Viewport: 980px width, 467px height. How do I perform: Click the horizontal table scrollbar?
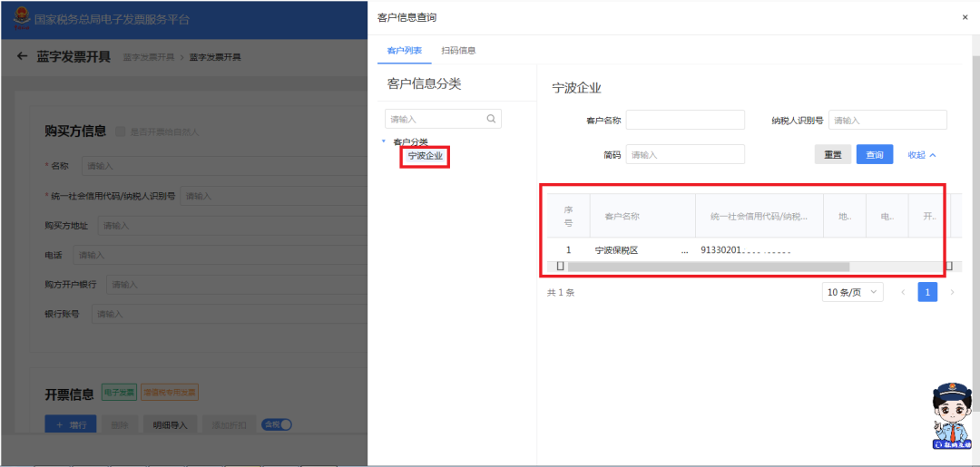point(708,267)
